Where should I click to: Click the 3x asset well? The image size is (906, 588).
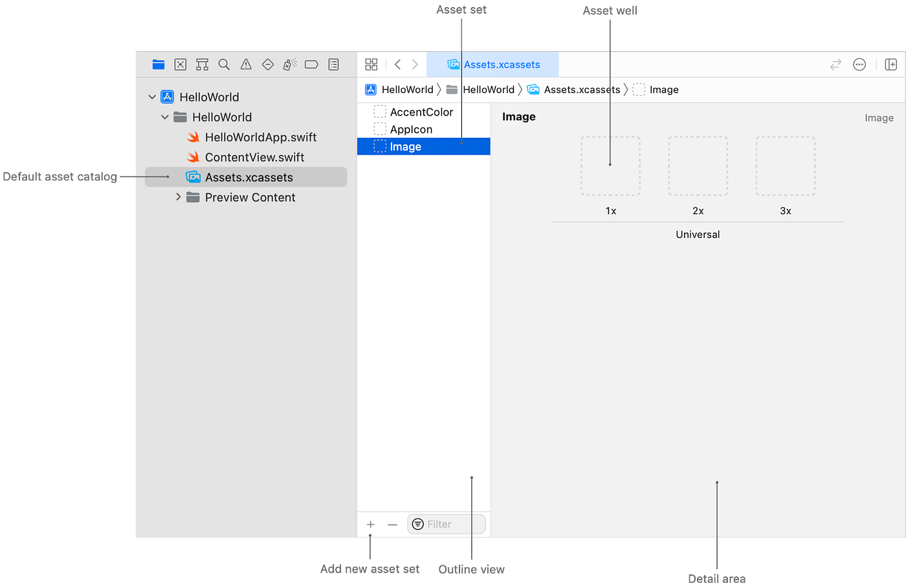[785, 166]
